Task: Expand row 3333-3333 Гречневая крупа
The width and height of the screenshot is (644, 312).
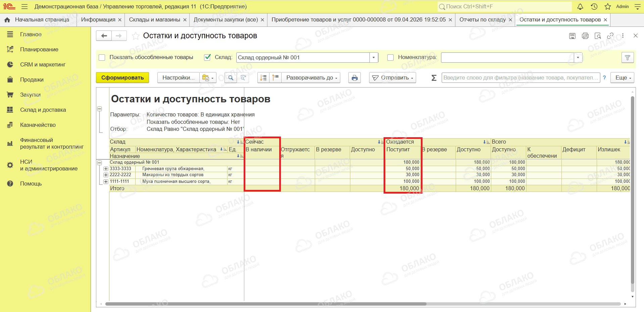Action: 106,169
